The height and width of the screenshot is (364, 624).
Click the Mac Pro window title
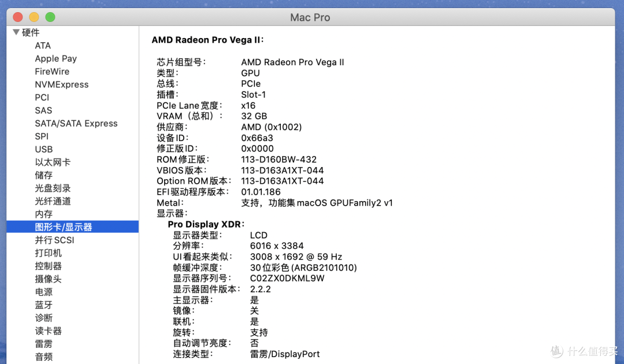pos(310,17)
